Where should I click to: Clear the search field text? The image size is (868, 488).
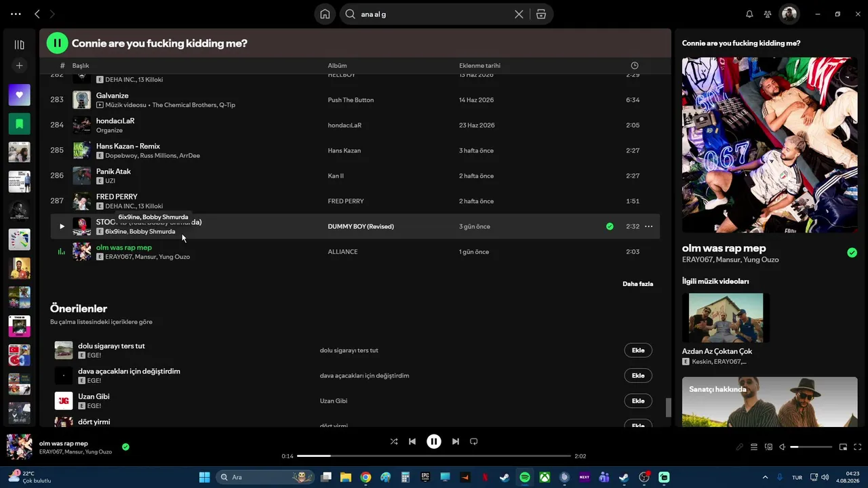pyautogui.click(x=519, y=14)
